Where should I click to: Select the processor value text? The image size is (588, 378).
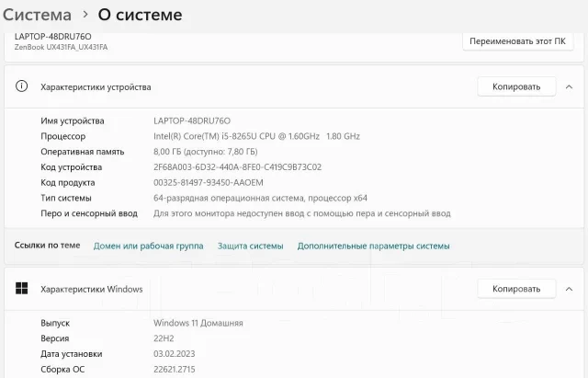256,136
